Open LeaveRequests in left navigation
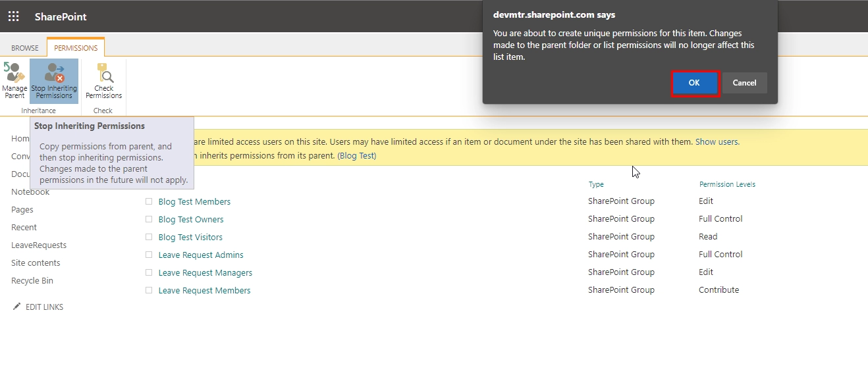This screenshot has width=868, height=375. [x=39, y=245]
